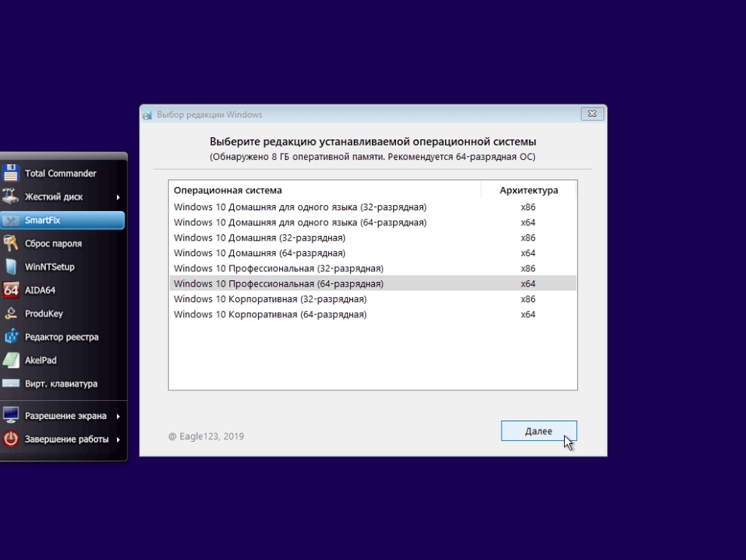Image resolution: width=746 pixels, height=560 pixels.
Task: Click the Редактор реестра cube icon
Action: [x=11, y=337]
